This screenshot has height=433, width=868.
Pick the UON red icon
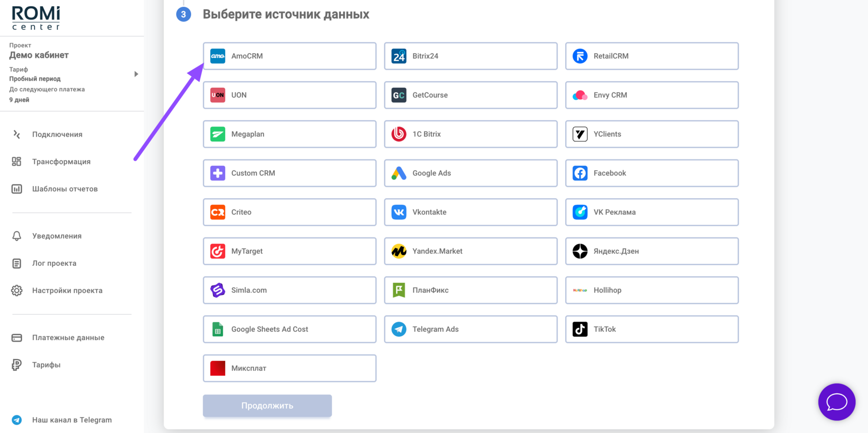tap(218, 95)
